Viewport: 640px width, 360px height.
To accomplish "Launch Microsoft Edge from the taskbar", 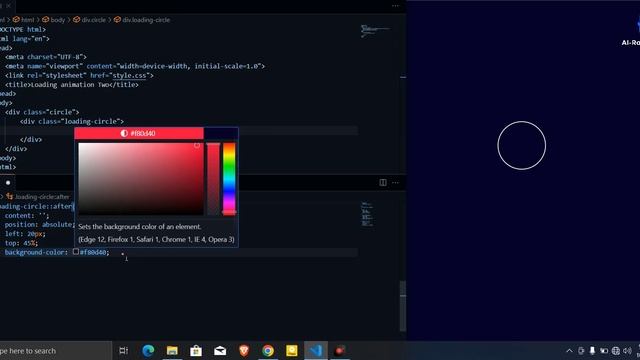I will tap(148, 351).
